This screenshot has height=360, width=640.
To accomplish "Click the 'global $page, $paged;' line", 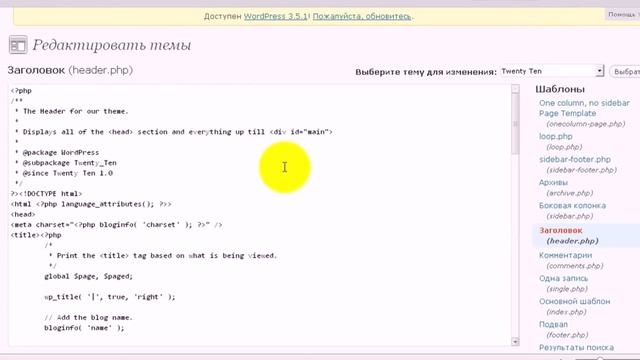I will point(89,276).
